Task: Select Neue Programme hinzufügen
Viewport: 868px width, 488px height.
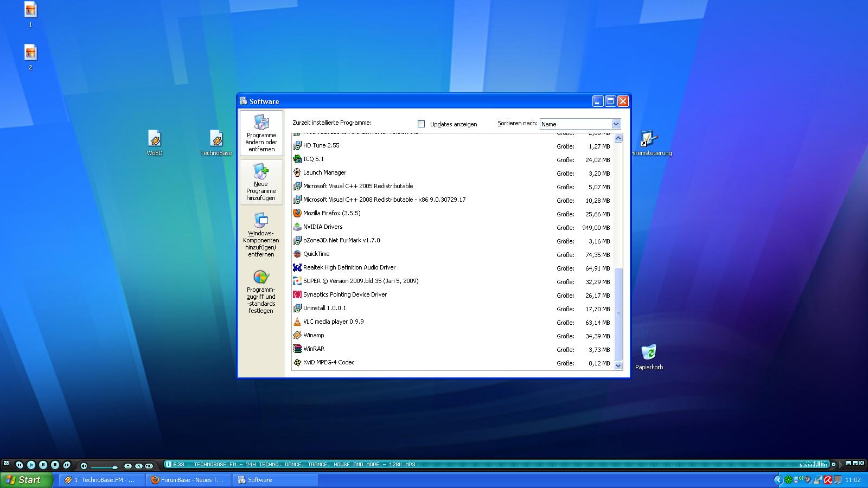Action: 261,182
